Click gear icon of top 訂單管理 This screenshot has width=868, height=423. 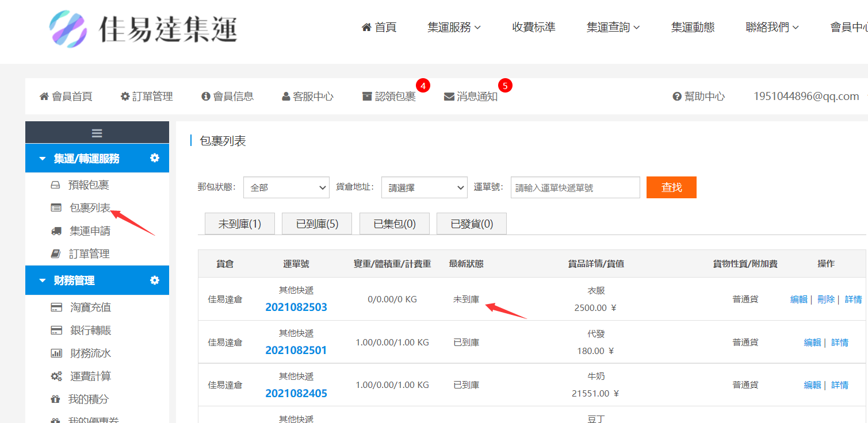point(125,97)
